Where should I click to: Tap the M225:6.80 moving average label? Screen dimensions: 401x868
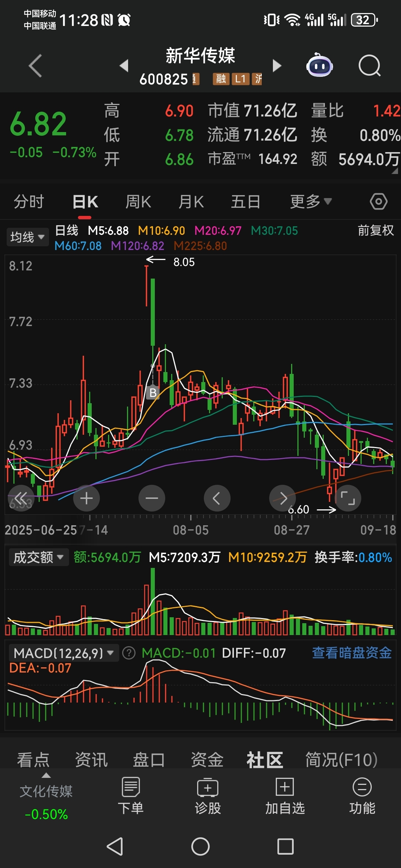[200, 246]
